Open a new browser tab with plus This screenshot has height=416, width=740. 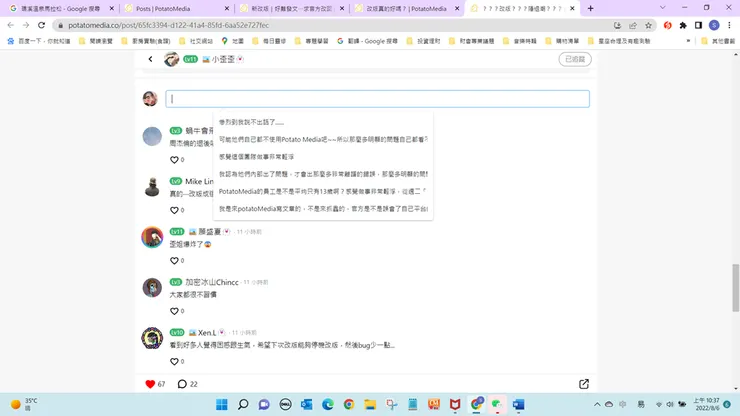click(x=590, y=8)
